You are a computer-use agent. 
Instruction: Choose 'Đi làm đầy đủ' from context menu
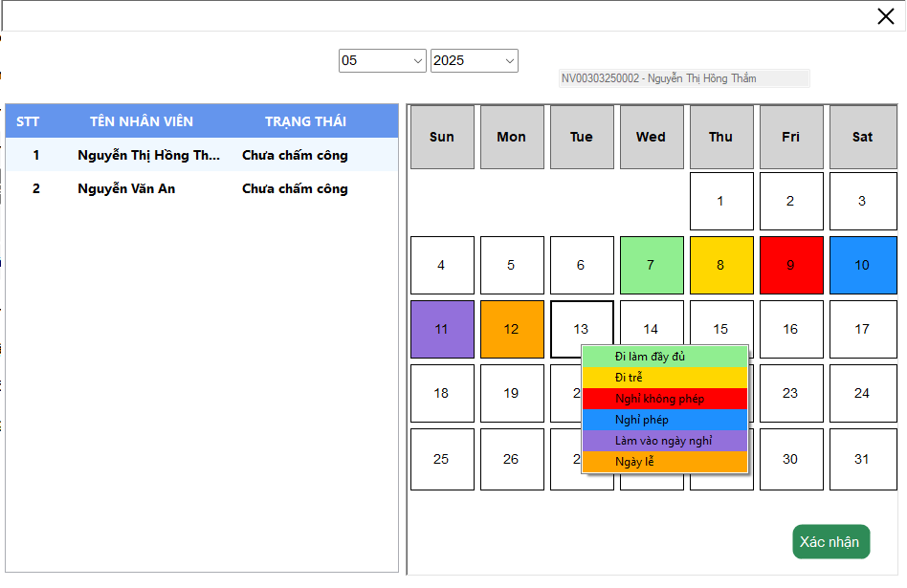click(x=665, y=357)
